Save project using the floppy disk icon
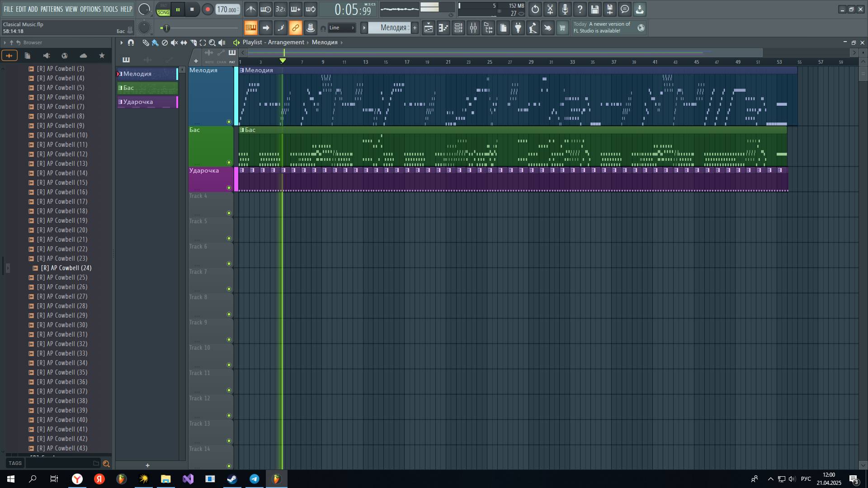This screenshot has width=868, height=488. tap(595, 9)
